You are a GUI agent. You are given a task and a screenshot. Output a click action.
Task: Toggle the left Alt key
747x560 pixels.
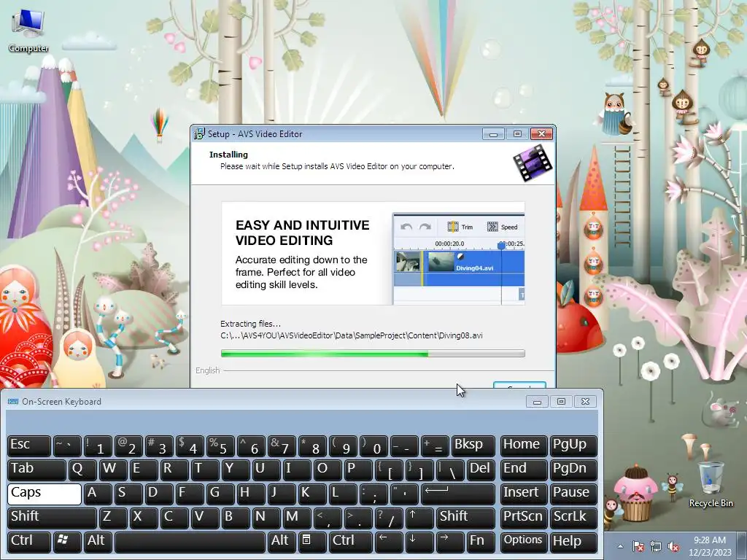tap(98, 542)
